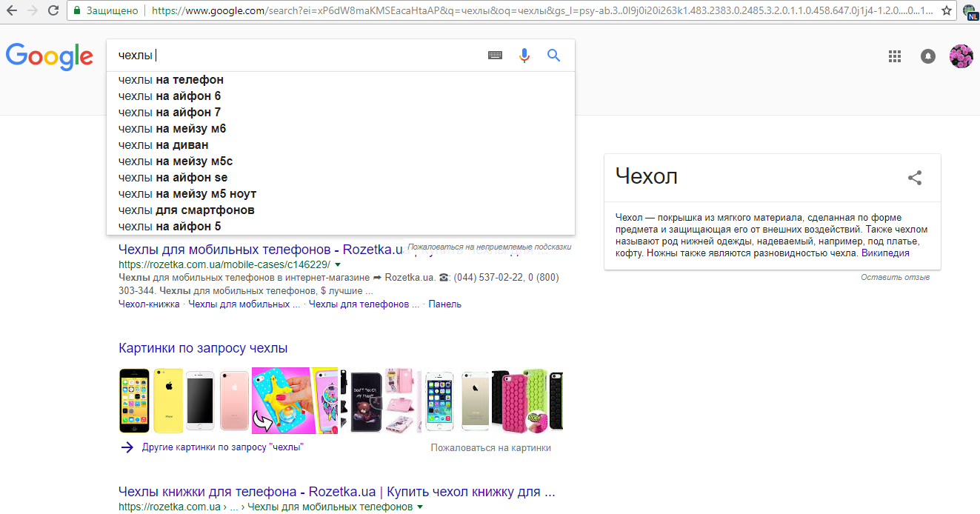The width and height of the screenshot is (980, 514).
Task: Start voice search with the microphone icon
Action: (524, 56)
